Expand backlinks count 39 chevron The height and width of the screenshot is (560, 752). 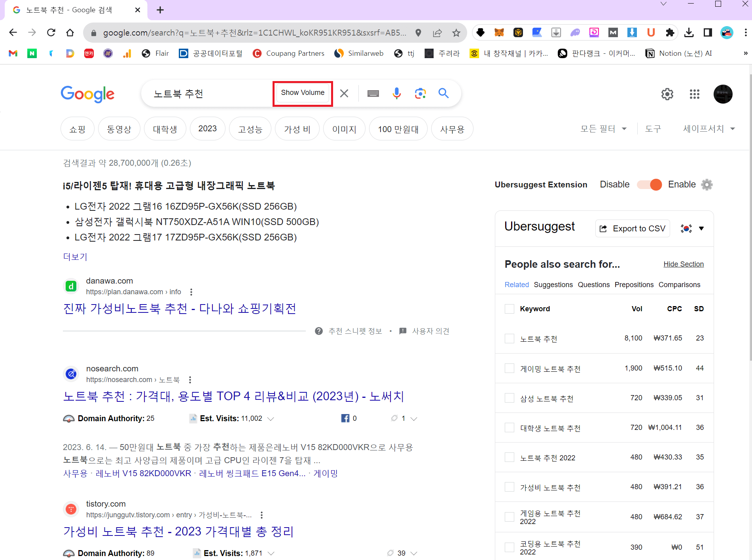click(x=414, y=553)
